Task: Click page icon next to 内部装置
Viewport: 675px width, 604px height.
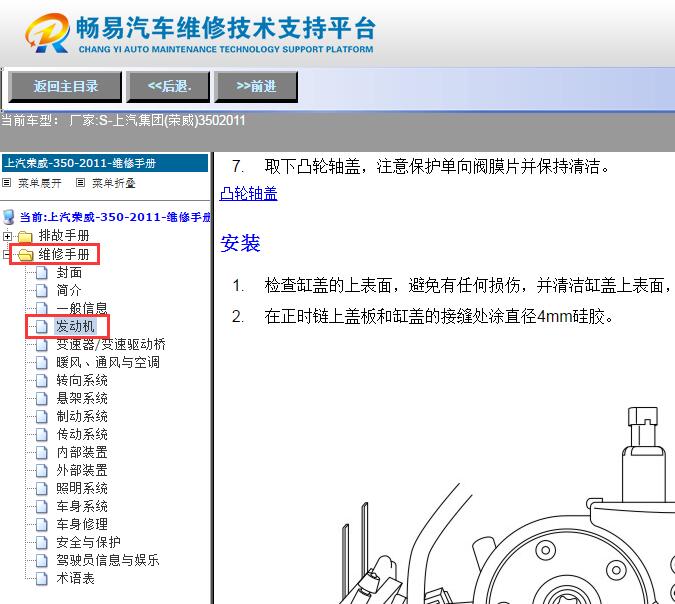Action: tap(42, 452)
